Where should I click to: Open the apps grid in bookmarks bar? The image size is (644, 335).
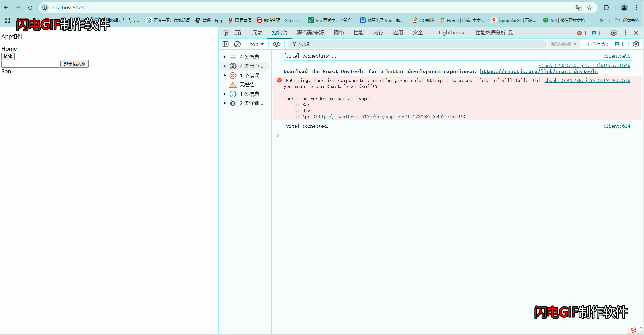[7, 20]
